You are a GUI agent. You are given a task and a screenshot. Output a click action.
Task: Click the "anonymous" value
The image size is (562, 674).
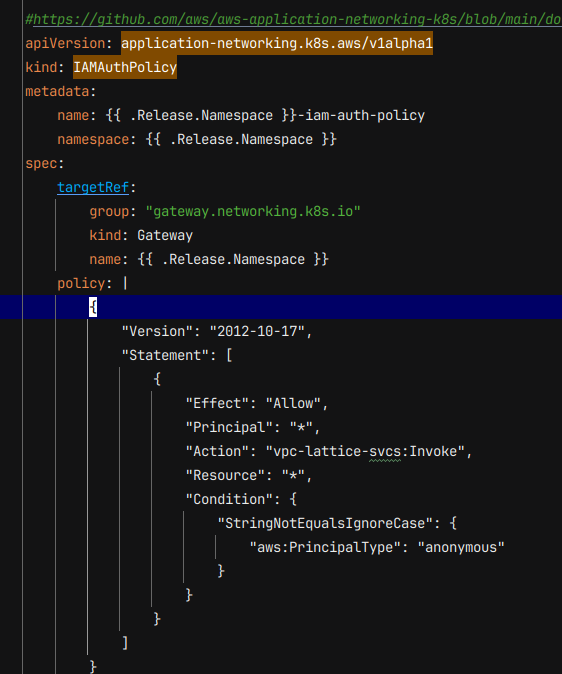pyautogui.click(x=461, y=548)
